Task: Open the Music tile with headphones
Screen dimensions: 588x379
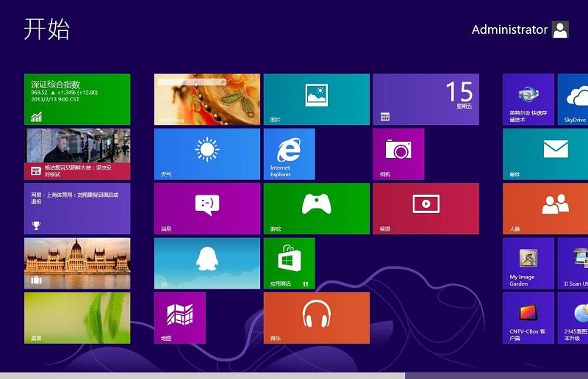Action: pyautogui.click(x=317, y=318)
